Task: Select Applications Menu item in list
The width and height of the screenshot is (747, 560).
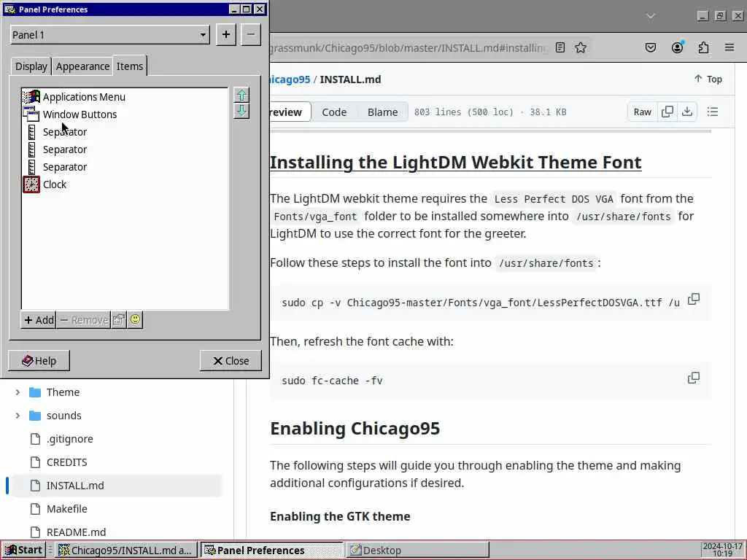Action: click(125, 97)
